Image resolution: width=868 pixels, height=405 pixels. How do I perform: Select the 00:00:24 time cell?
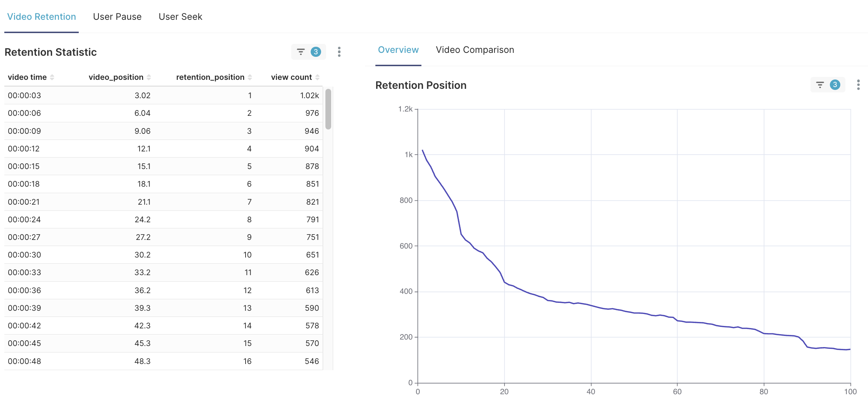24,219
